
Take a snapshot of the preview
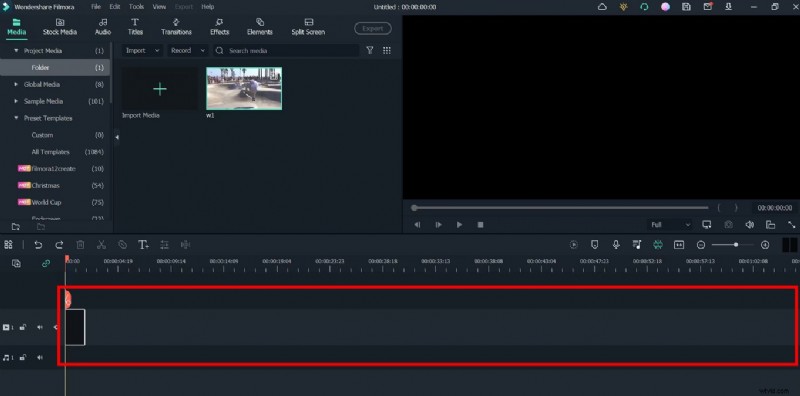click(x=729, y=225)
